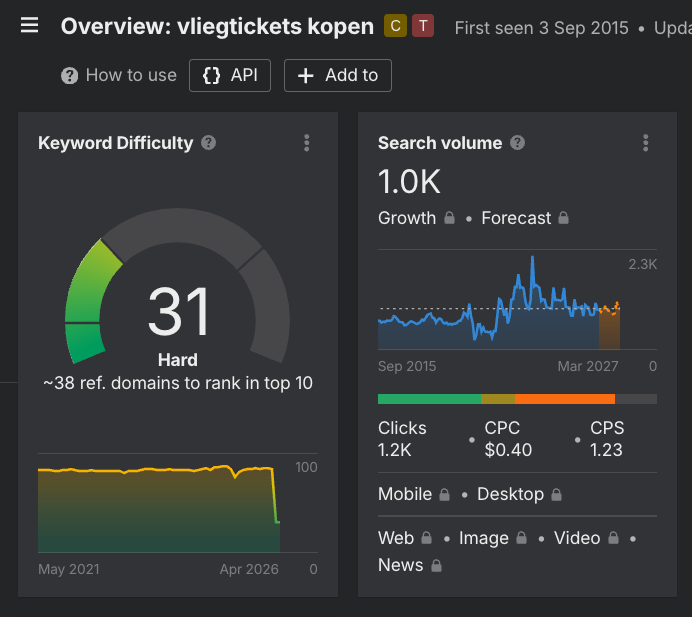Click the Add to button

coord(338,75)
